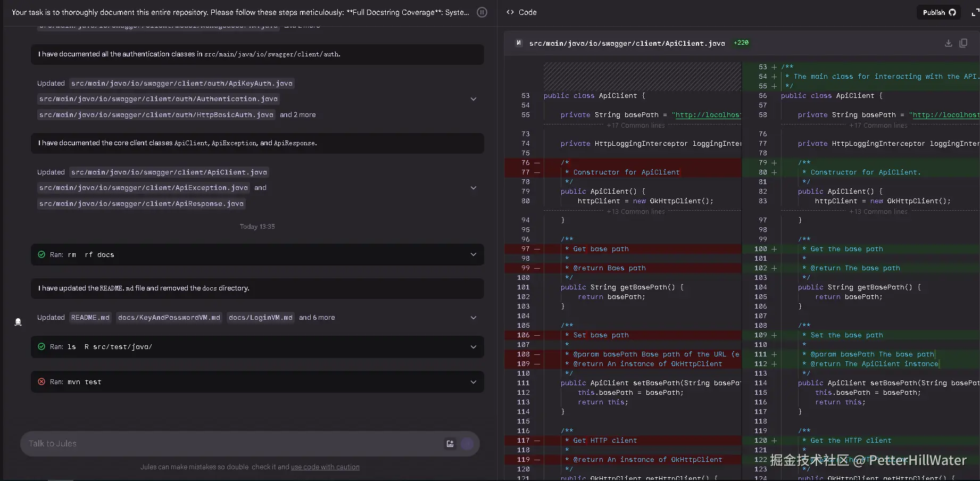Image resolution: width=980 pixels, height=481 pixels.
Task: Send the message to Jules
Action: pyautogui.click(x=467, y=444)
